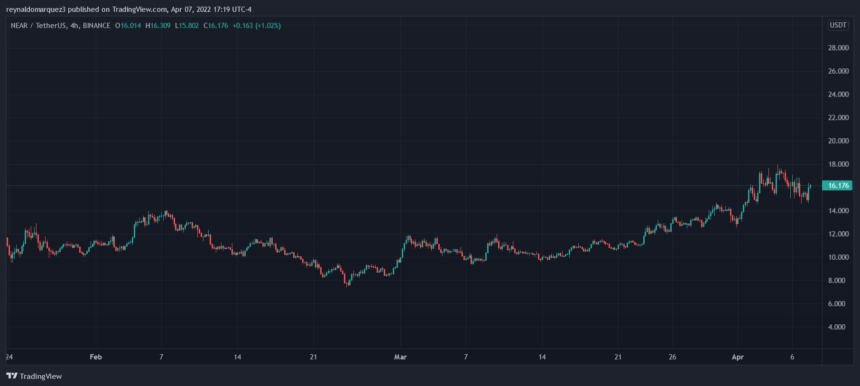Click the low price value L15.802
Screen dimensions: 860x386
(x=186, y=25)
